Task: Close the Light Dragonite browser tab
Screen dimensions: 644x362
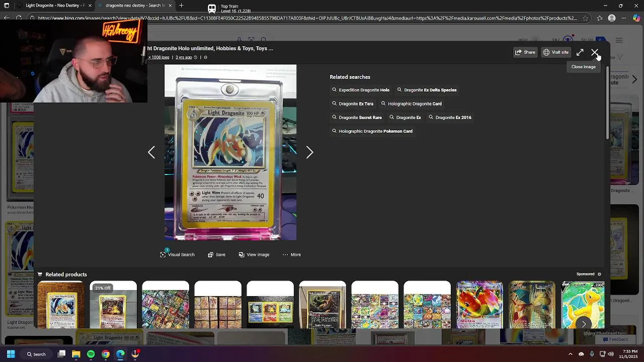Action: point(90,6)
